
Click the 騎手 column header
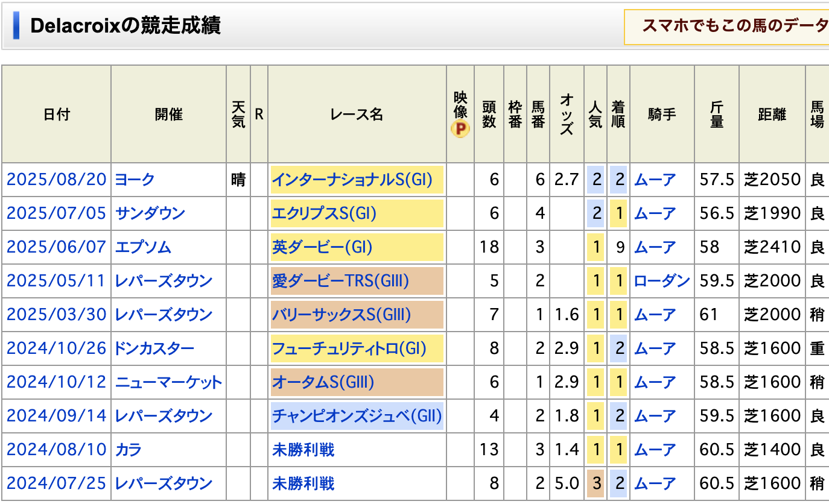pyautogui.click(x=662, y=115)
